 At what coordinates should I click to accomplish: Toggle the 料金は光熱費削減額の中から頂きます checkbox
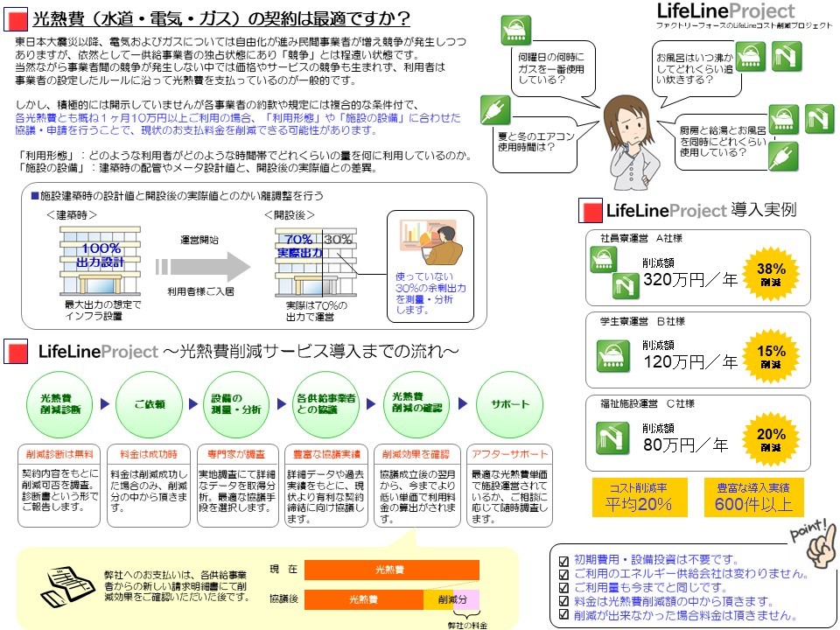563,602
